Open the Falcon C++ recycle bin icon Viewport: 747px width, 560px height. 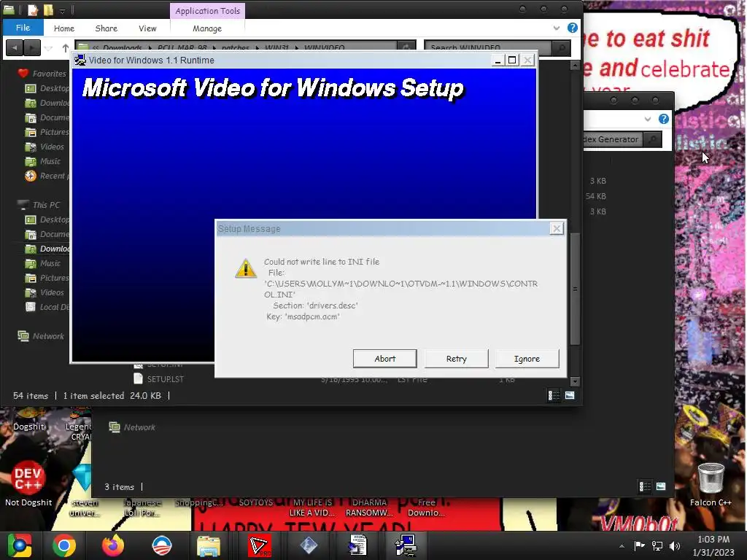coord(711,483)
